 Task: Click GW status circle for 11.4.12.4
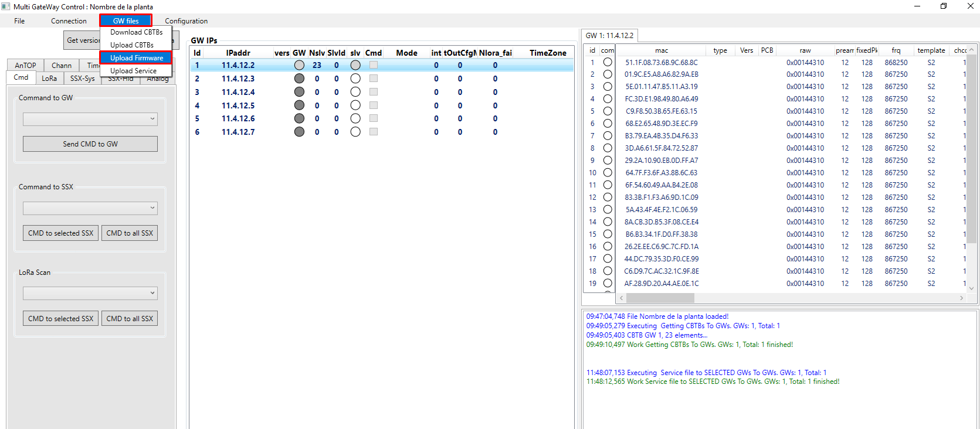299,92
